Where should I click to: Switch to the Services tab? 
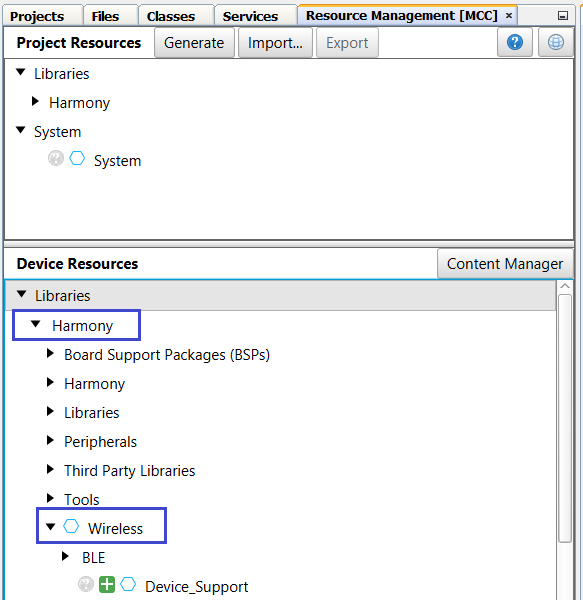(251, 16)
